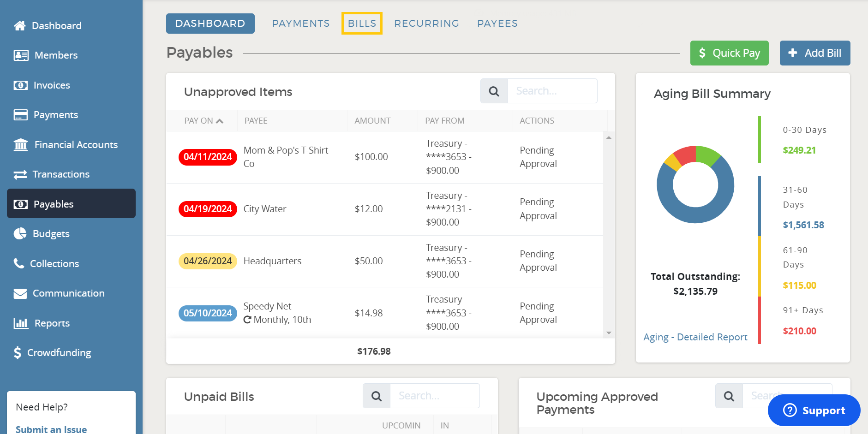The height and width of the screenshot is (434, 868).
Task: Click the Financial Accounts bank icon
Action: [21, 145]
